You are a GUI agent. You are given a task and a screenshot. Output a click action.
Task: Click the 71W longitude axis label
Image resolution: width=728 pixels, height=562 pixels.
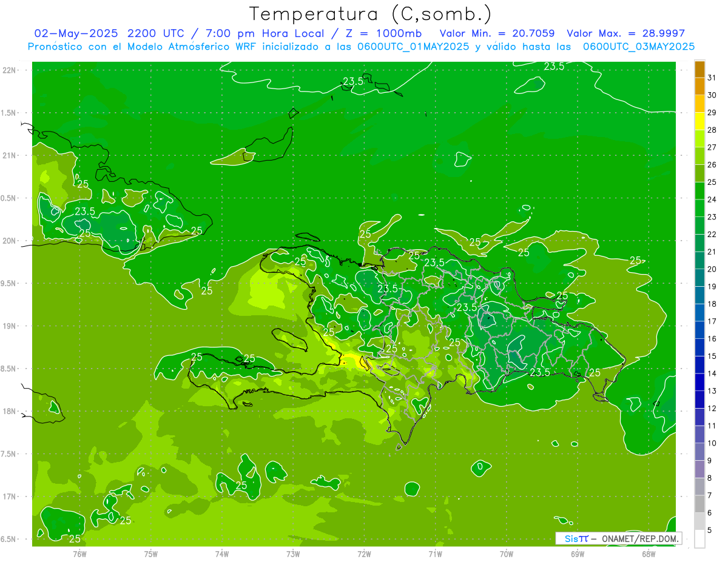(435, 554)
